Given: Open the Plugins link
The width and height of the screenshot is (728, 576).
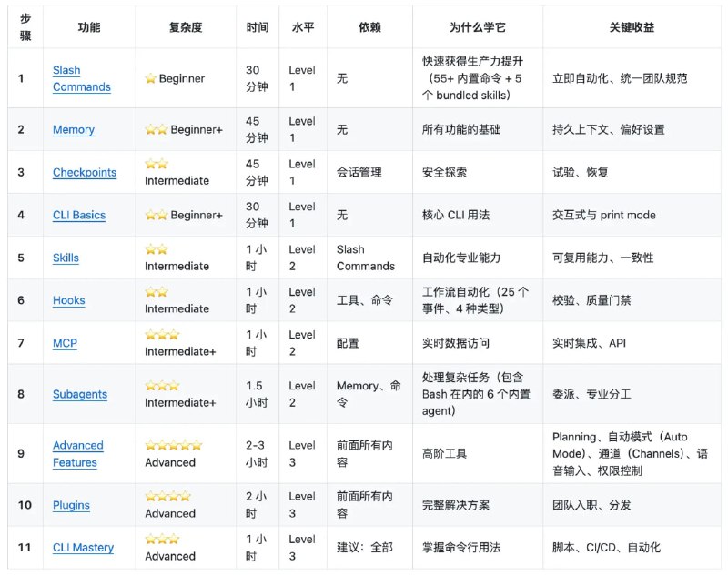Looking at the screenshot, I should 71,505.
